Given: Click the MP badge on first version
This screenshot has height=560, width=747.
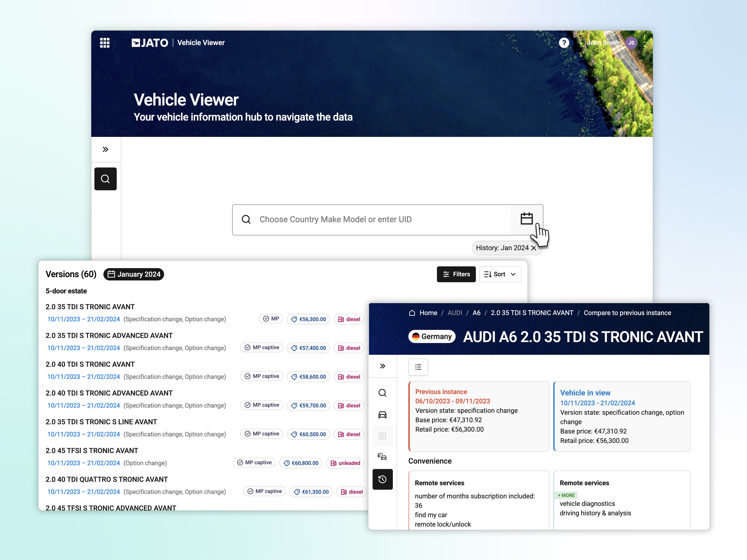Looking at the screenshot, I should [271, 319].
